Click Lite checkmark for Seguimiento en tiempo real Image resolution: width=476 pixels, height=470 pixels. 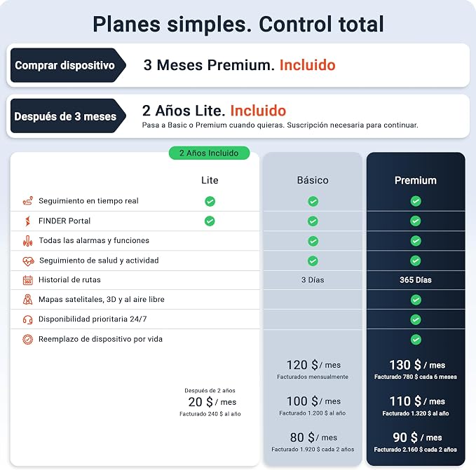[210, 201]
